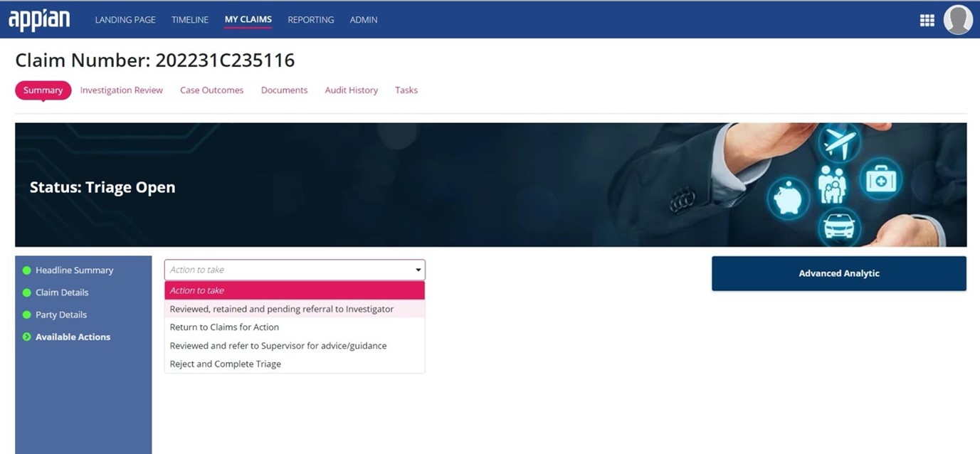
Task: Click the Appian logo
Action: [x=39, y=20]
